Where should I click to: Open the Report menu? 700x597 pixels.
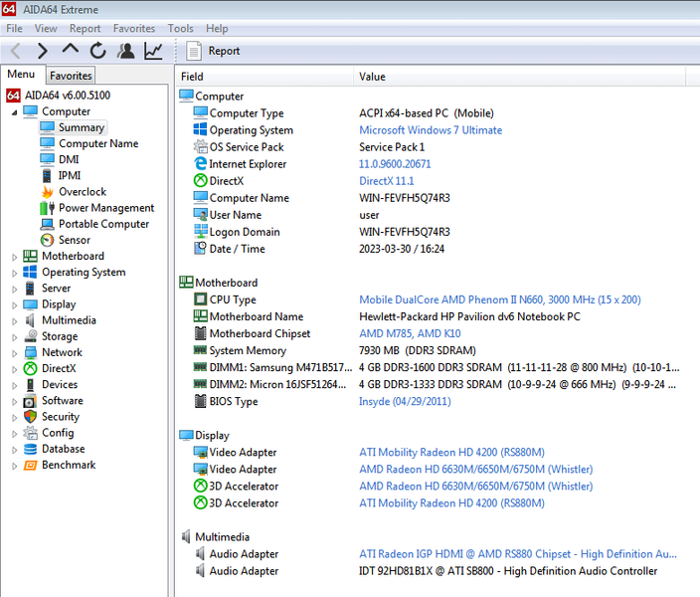(85, 29)
